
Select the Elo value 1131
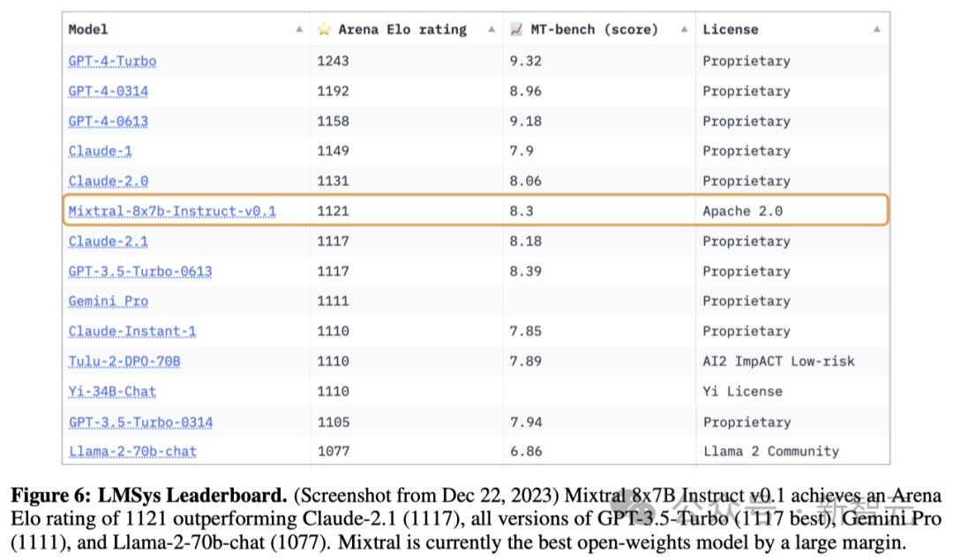tap(333, 181)
